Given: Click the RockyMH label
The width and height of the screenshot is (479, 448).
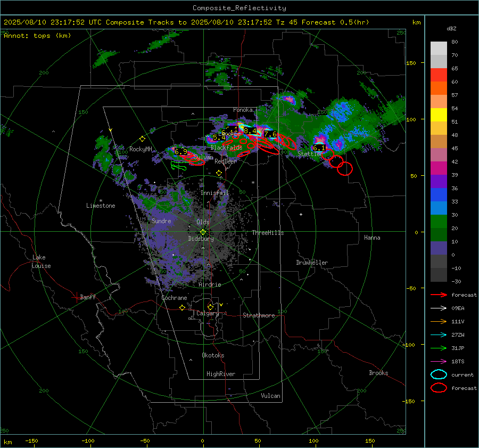Looking at the screenshot, I should click(141, 149).
